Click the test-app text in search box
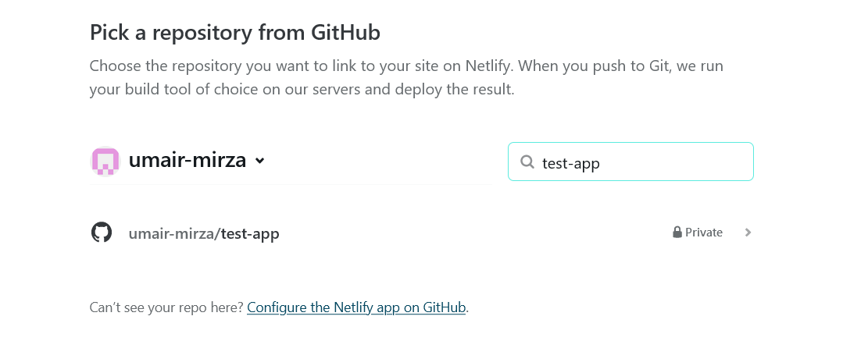This screenshot has height=341, width=868. tap(571, 164)
